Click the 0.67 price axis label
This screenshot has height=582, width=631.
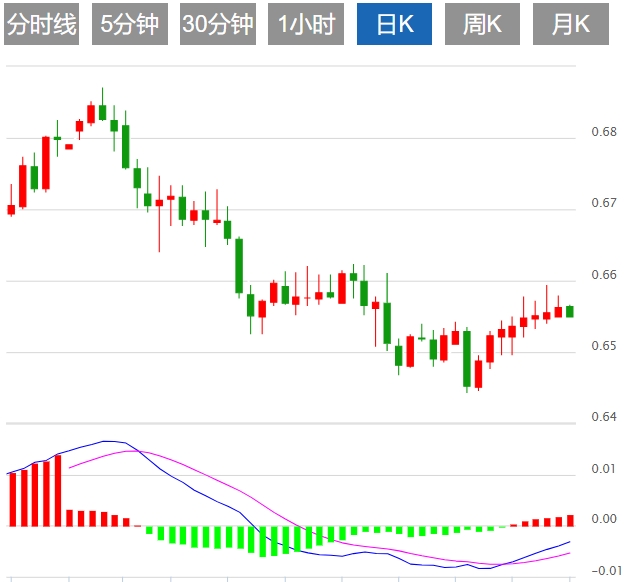604,202
